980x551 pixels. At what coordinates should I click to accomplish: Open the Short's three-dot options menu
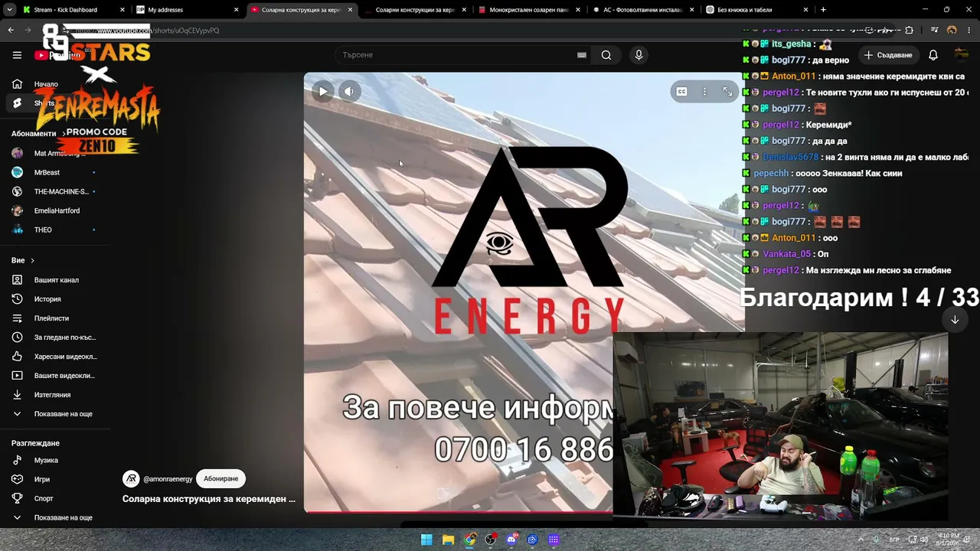(x=704, y=92)
